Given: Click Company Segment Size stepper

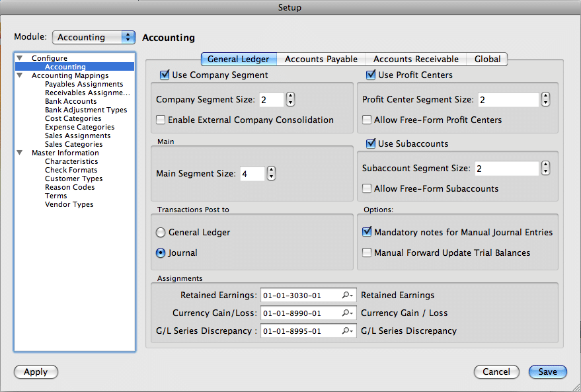Looking at the screenshot, I should pos(291,99).
